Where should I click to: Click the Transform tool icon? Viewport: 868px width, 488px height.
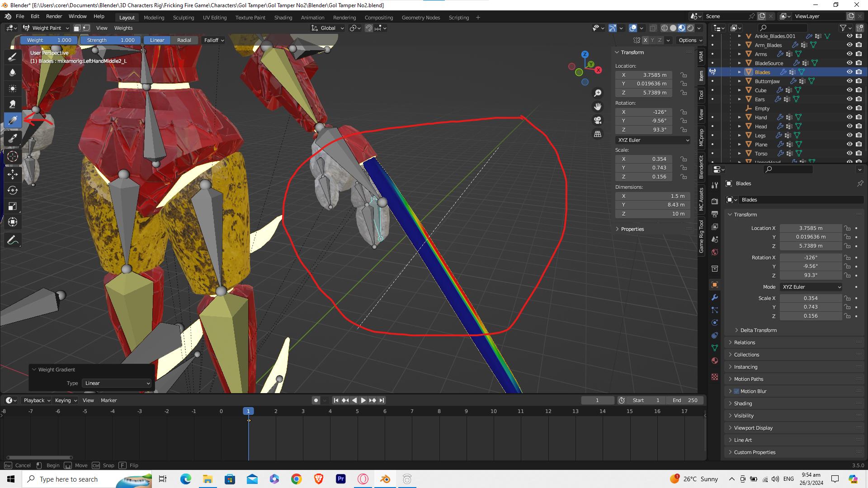tap(13, 222)
